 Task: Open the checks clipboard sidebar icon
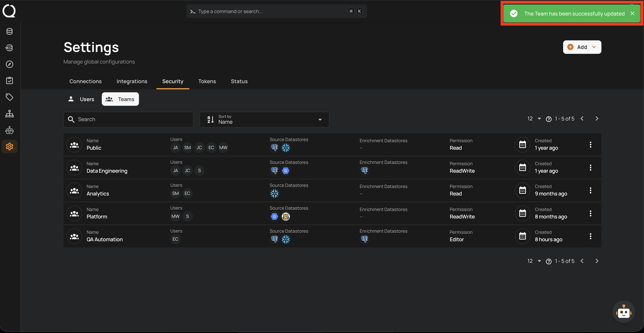pos(10,81)
